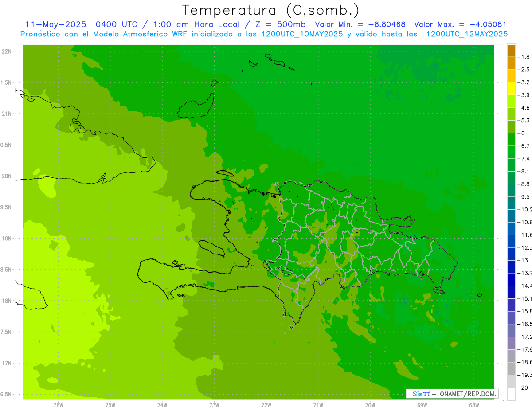This screenshot has height=411, width=532.
Task: Click the '17N' latitude label
Action: tap(7, 363)
